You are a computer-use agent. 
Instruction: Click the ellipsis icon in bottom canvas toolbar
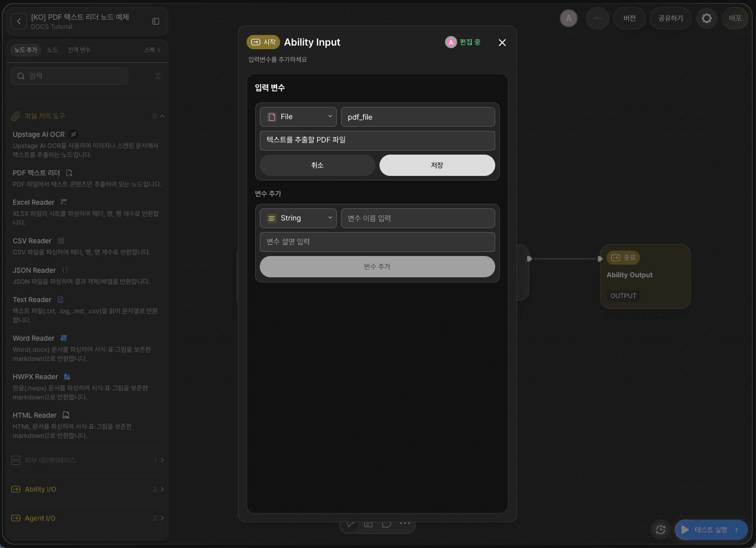coord(404,523)
